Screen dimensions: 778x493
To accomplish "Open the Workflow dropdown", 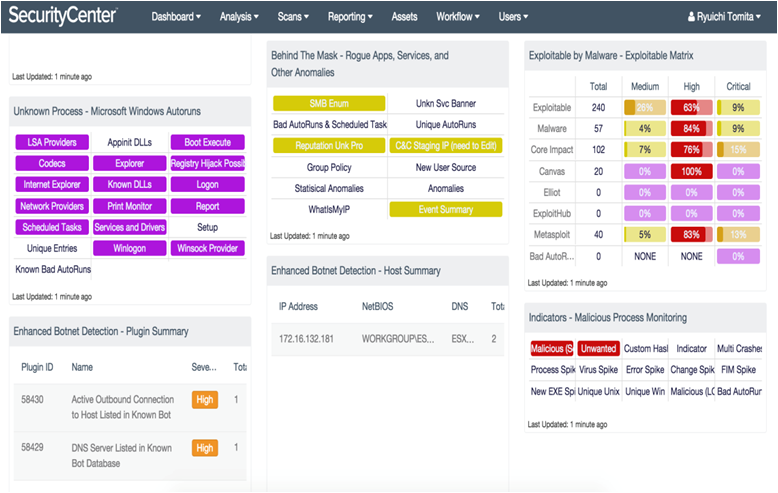I will (458, 16).
